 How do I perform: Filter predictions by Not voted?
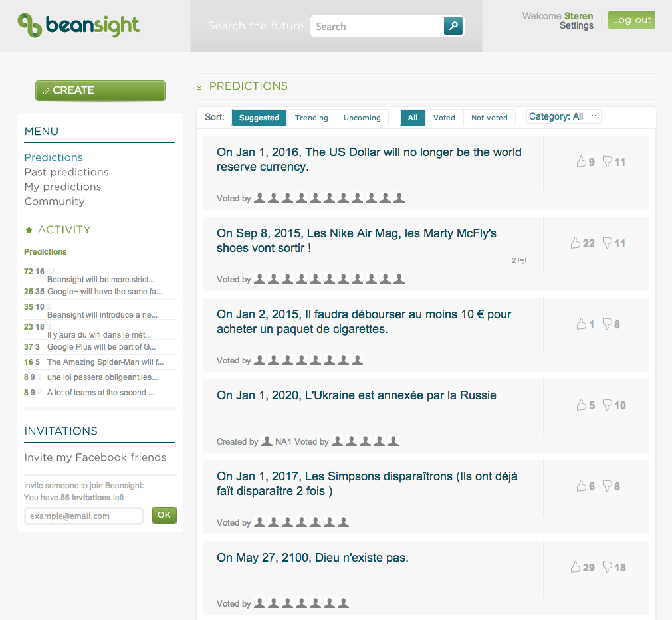489,118
